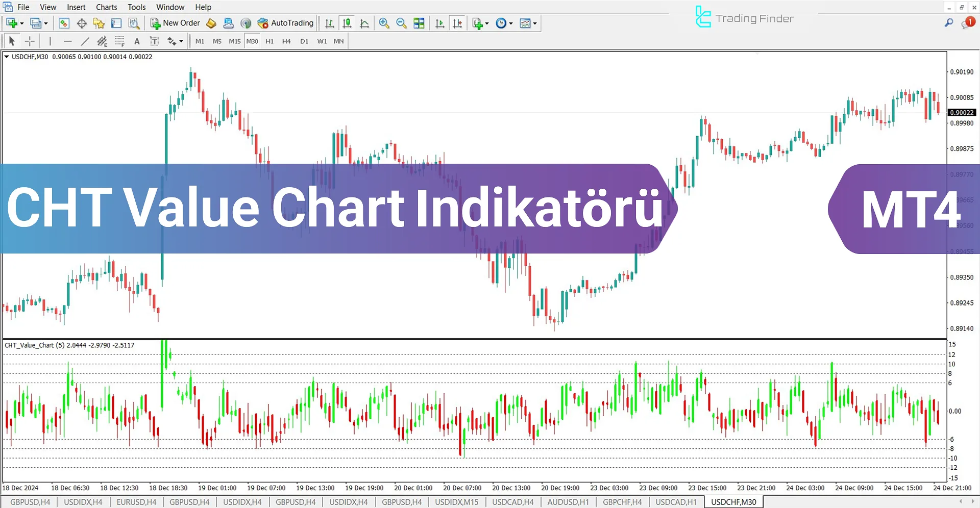980x508 pixels.
Task: Switch the chart to candlestick view
Action: [347, 23]
